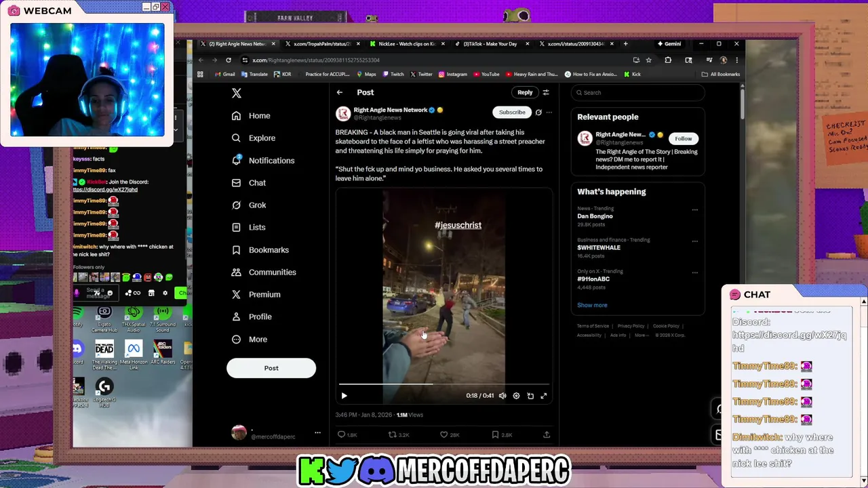Go back with the Post arrow

click(340, 92)
